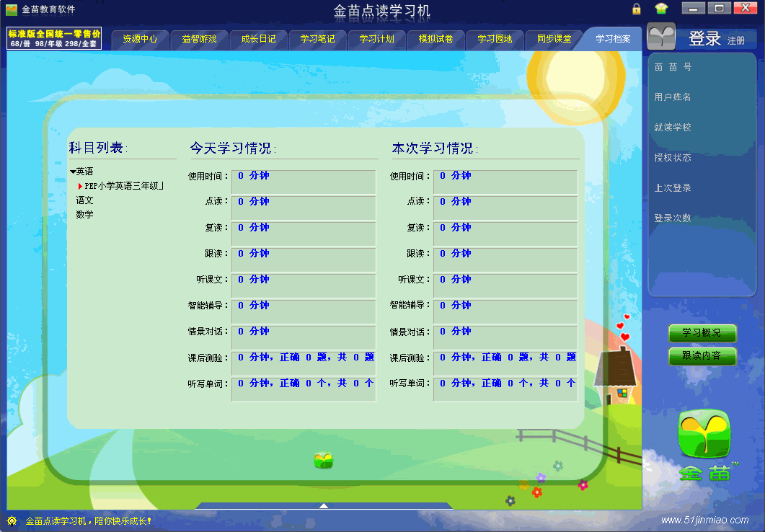Screen dimensions: 765x532
Task: Close the 金苗点读学习机 window
Action: [746, 8]
